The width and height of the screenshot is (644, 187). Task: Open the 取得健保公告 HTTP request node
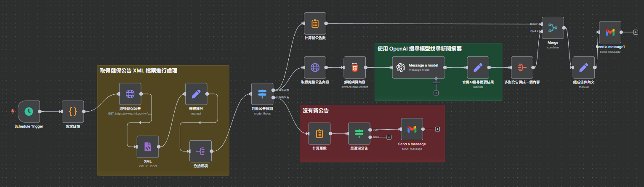(x=130, y=93)
